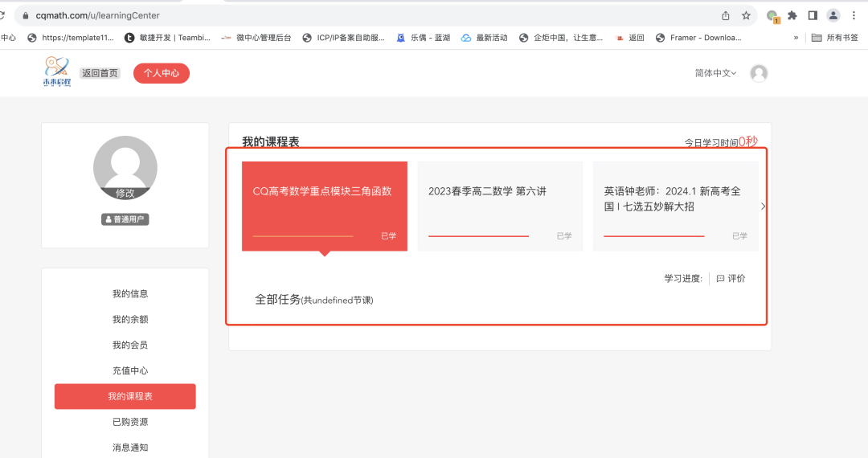This screenshot has height=458, width=868.
Task: Click the 普通用户 badge
Action: (x=125, y=219)
